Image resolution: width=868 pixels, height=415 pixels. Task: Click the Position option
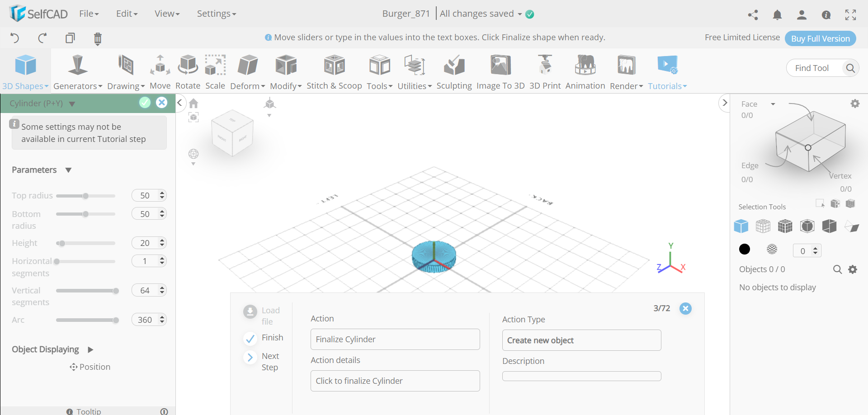[90, 367]
